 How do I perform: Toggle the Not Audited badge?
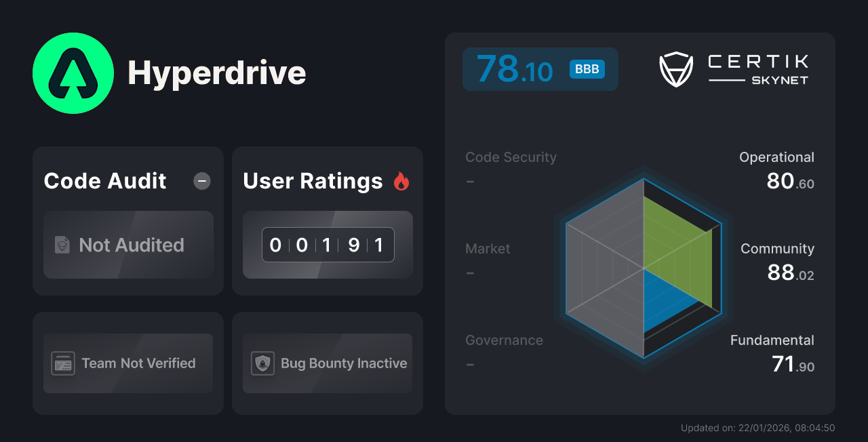pos(128,245)
